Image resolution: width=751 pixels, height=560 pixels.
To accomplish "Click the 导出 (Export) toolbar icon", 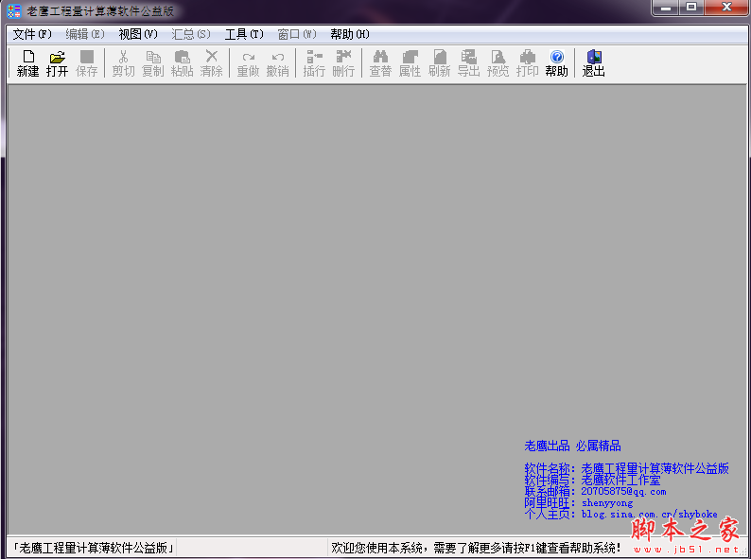I will tap(468, 63).
